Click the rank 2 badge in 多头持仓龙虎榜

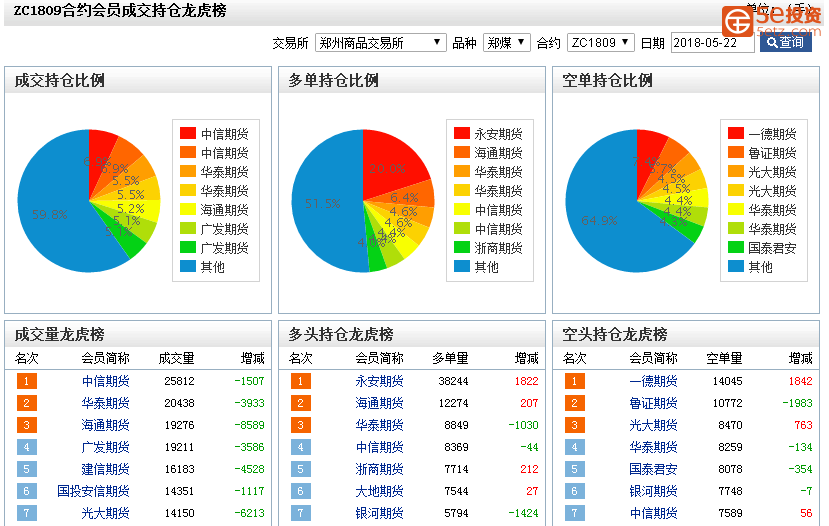(300, 403)
